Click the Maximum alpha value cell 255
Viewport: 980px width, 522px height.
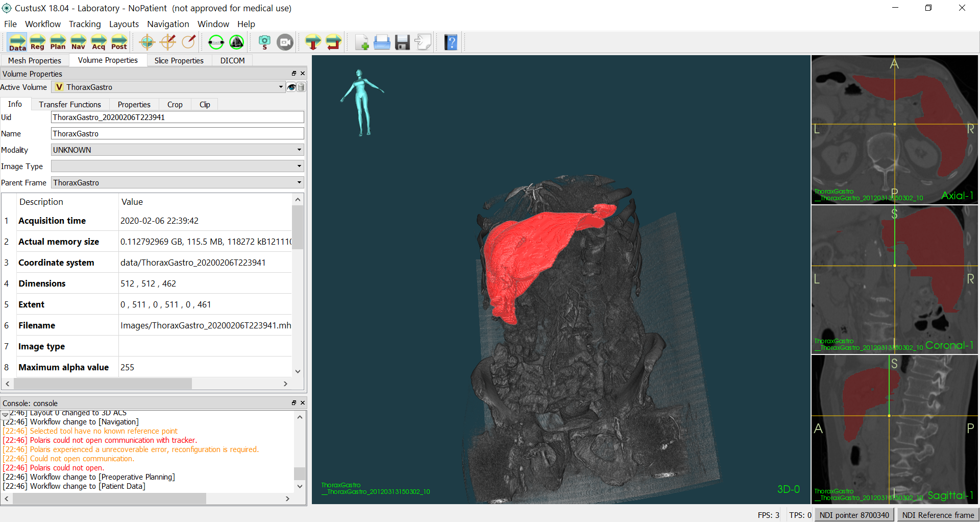pyautogui.click(x=205, y=367)
